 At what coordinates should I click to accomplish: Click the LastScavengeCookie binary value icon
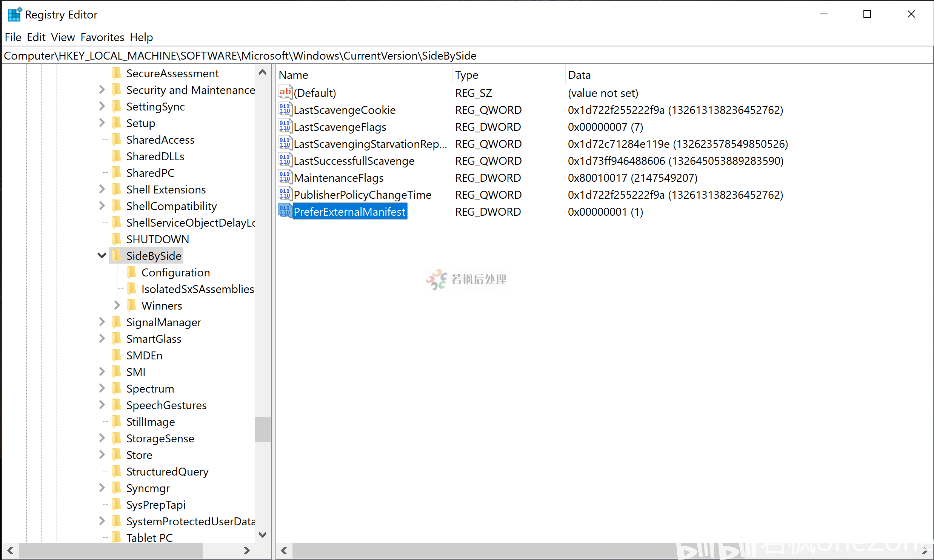coord(285,109)
